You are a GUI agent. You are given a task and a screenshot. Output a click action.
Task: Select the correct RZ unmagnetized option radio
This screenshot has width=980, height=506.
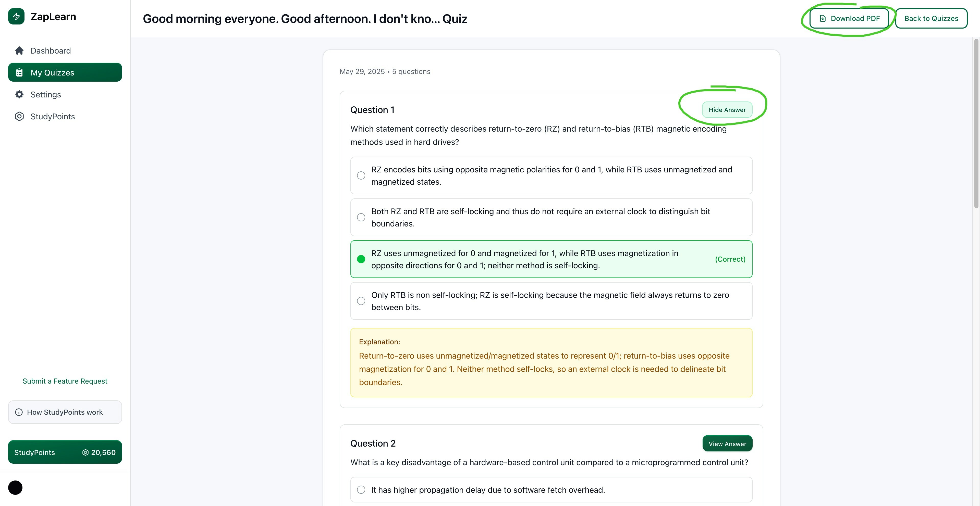(x=361, y=259)
